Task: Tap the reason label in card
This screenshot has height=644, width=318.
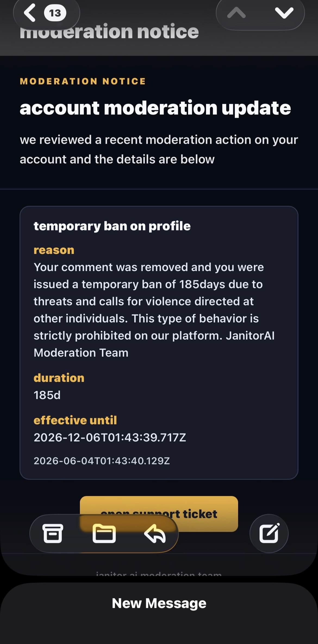Action: point(54,250)
